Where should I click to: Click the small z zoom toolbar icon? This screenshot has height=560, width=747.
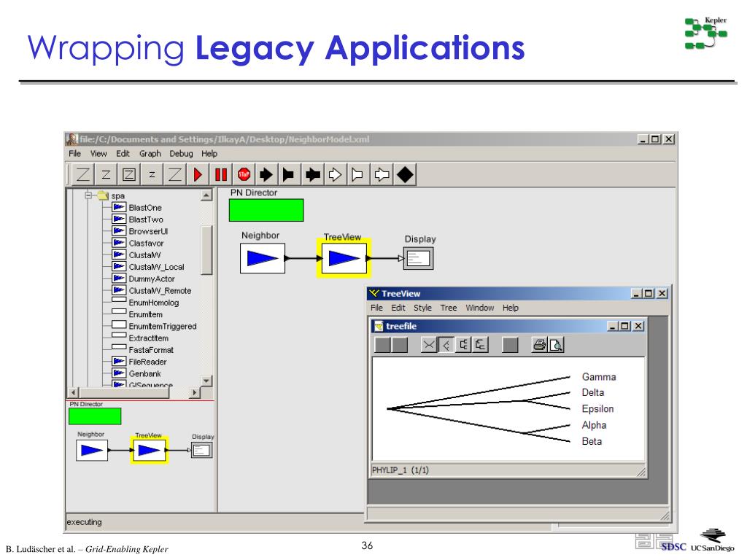[152, 174]
